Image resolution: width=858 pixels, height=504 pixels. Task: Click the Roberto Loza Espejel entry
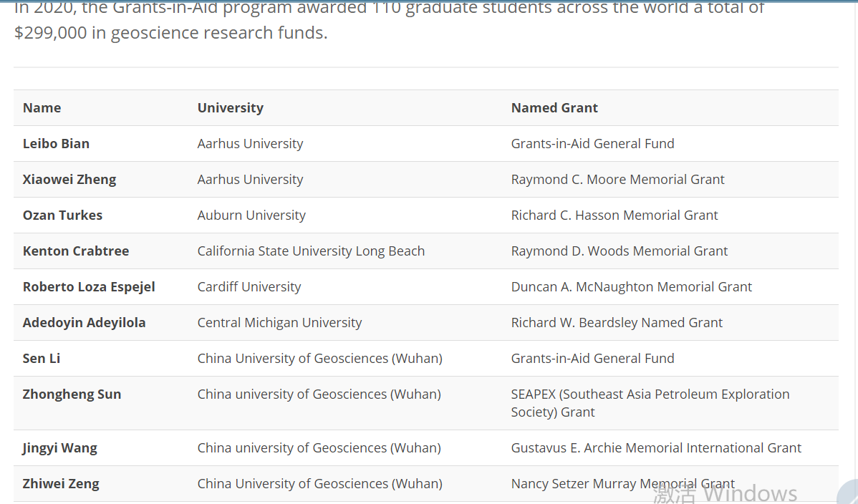pos(89,287)
